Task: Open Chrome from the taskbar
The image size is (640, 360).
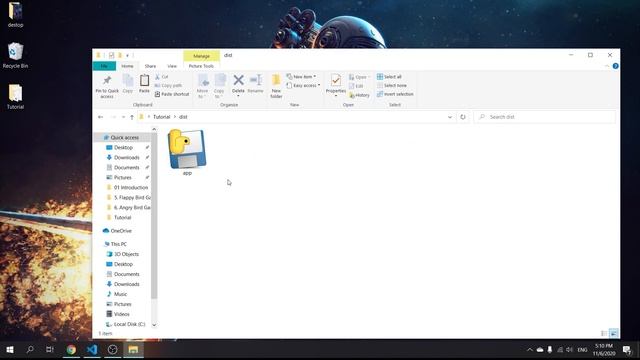Action: coord(71,349)
